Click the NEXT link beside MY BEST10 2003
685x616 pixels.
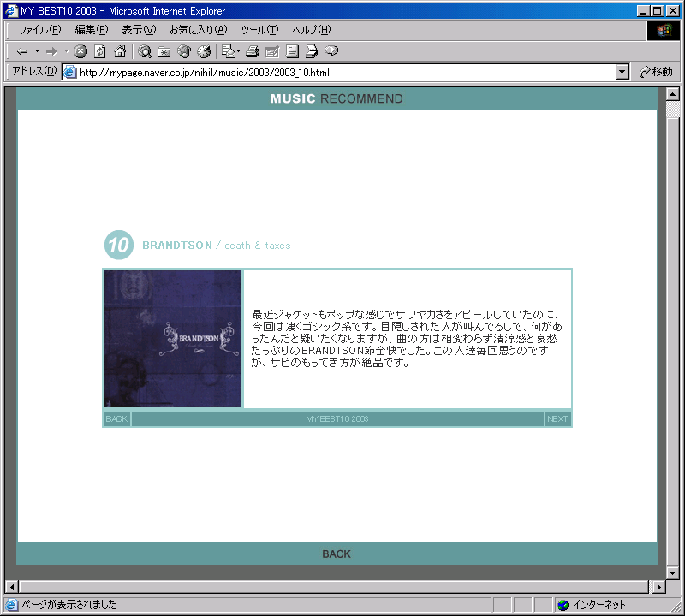tap(557, 419)
